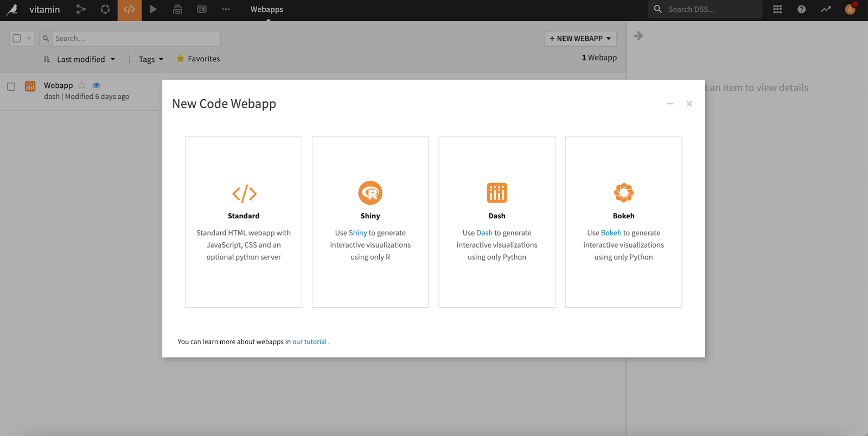Screen dimensions: 868x436
Task: Select the Shiny webapp icon
Action: (x=370, y=193)
